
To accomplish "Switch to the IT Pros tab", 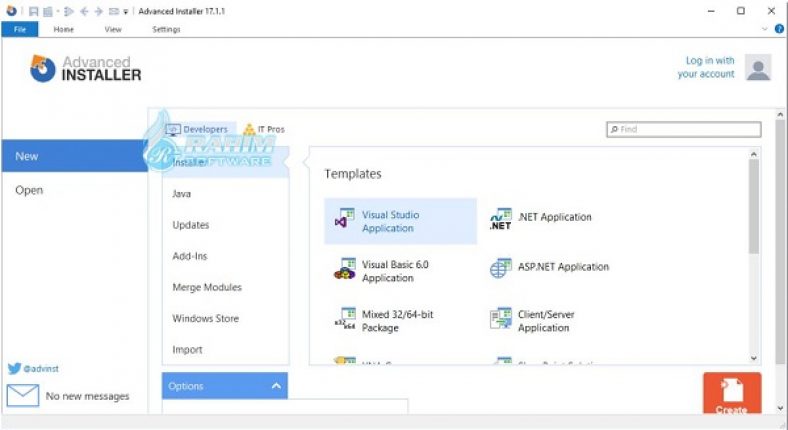I will (264, 129).
